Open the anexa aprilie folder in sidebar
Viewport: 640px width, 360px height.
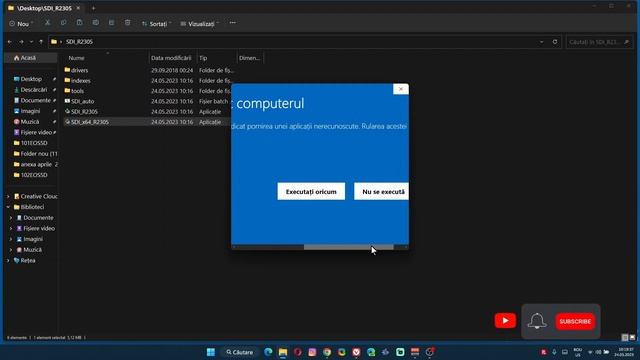pos(36,164)
